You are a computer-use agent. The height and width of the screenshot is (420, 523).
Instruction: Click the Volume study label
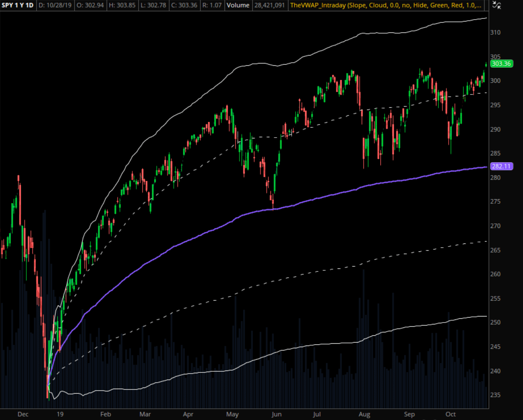238,5
